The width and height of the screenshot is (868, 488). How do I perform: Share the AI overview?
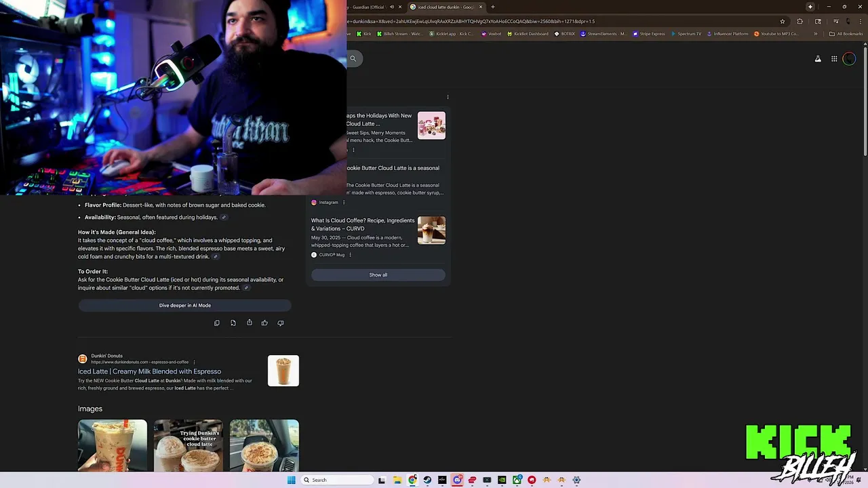[249, 323]
